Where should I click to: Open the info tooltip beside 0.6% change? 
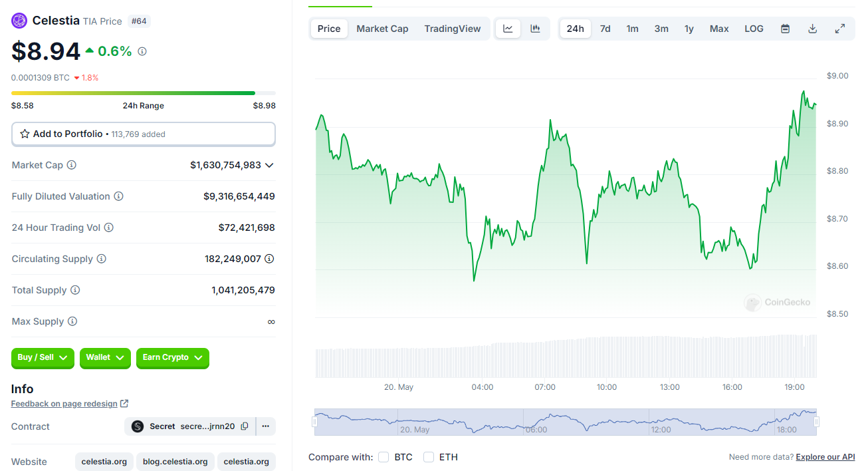[142, 51]
